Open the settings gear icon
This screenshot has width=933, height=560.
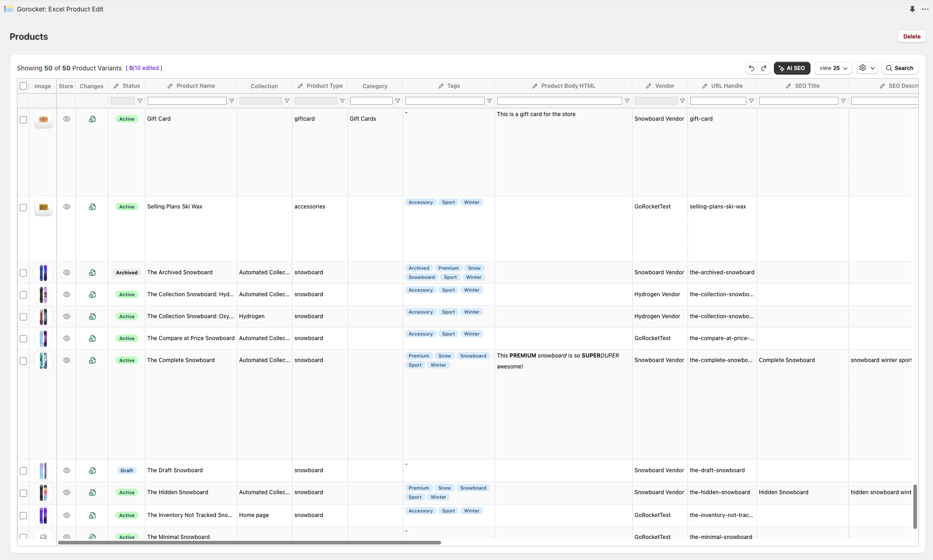[x=863, y=68]
